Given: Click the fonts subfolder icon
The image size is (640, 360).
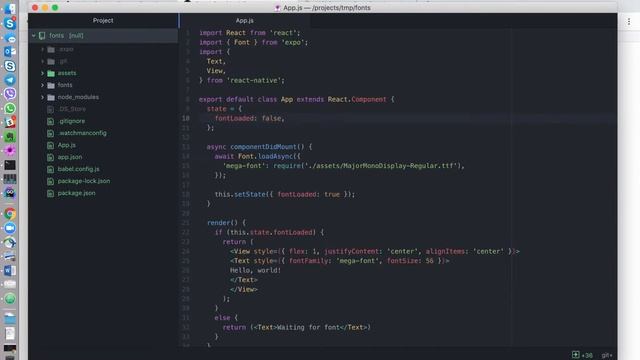Looking at the screenshot, I should [x=51, y=85].
